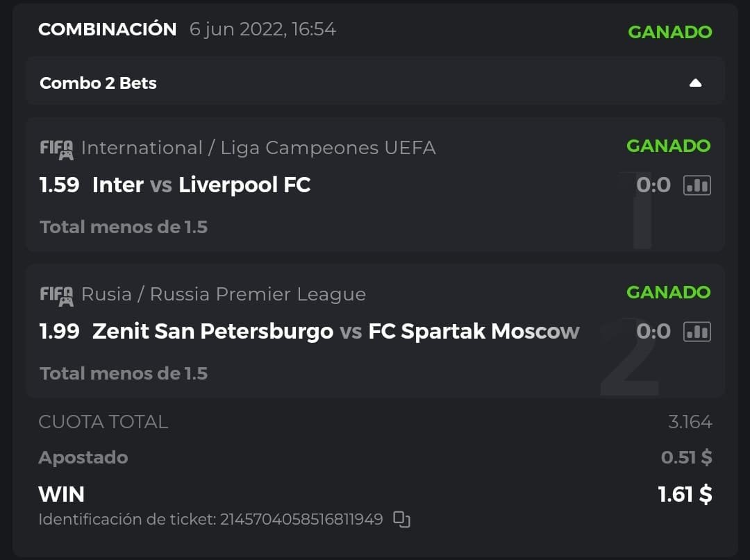Open the Inter vs Liverpool FC match

[x=201, y=185]
